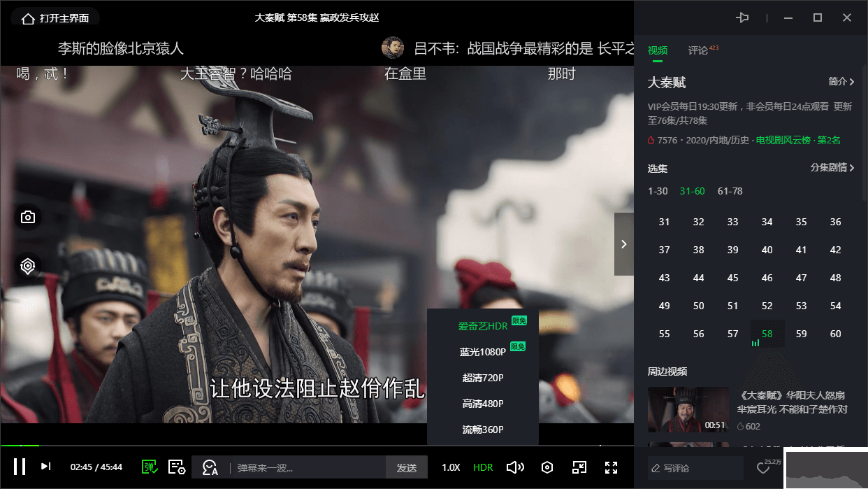Switch to the 视频 tab
Screen dimensions: 868x489
coord(658,50)
